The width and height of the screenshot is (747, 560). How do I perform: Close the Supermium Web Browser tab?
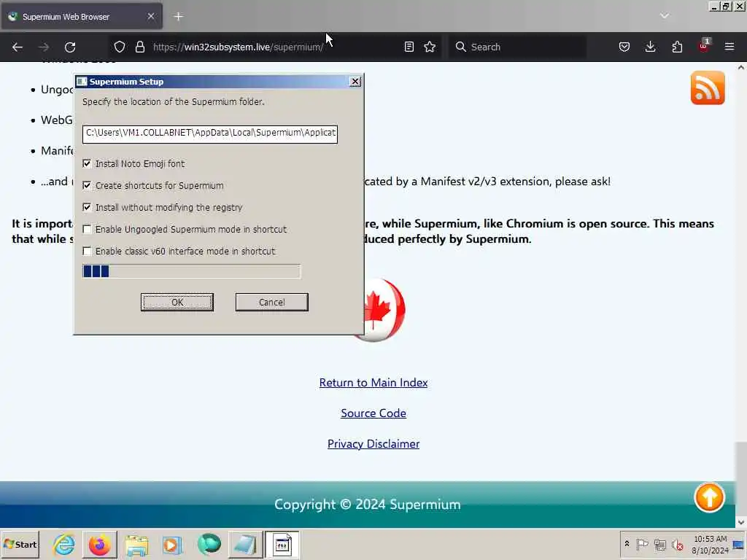pyautogui.click(x=150, y=17)
